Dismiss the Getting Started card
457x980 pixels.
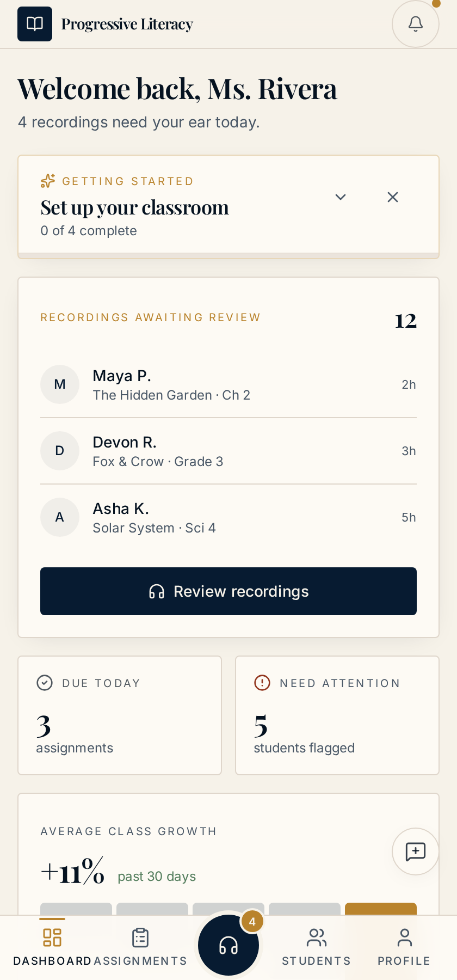[393, 197]
